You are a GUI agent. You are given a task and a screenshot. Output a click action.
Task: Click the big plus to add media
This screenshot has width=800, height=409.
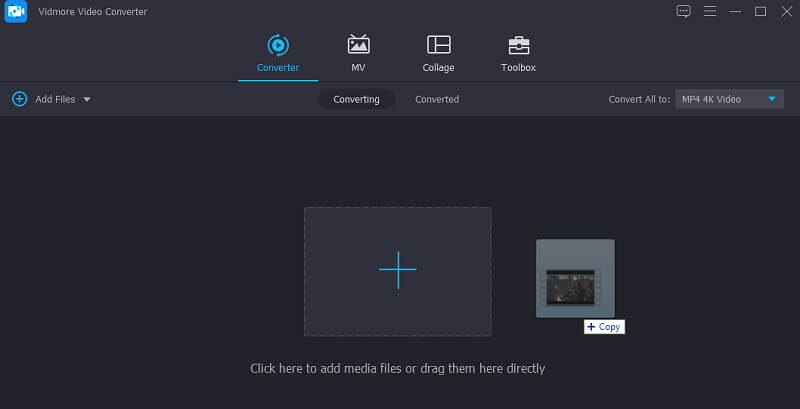point(397,270)
